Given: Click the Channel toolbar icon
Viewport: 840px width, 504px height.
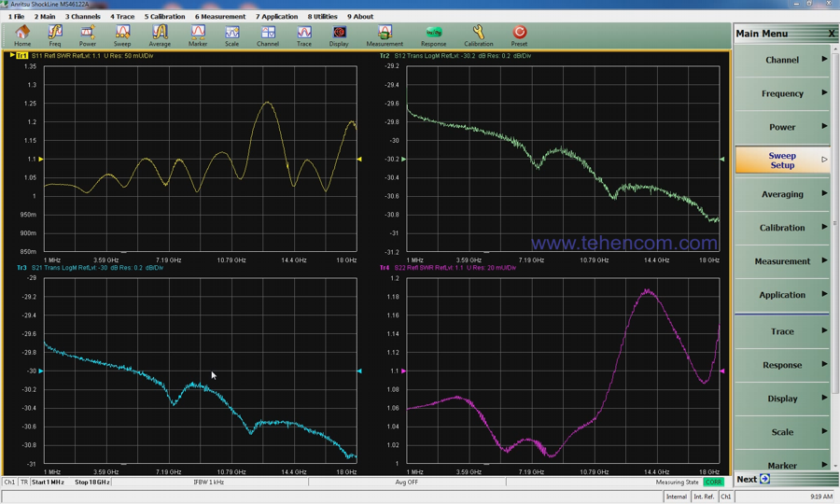Looking at the screenshot, I should (268, 35).
